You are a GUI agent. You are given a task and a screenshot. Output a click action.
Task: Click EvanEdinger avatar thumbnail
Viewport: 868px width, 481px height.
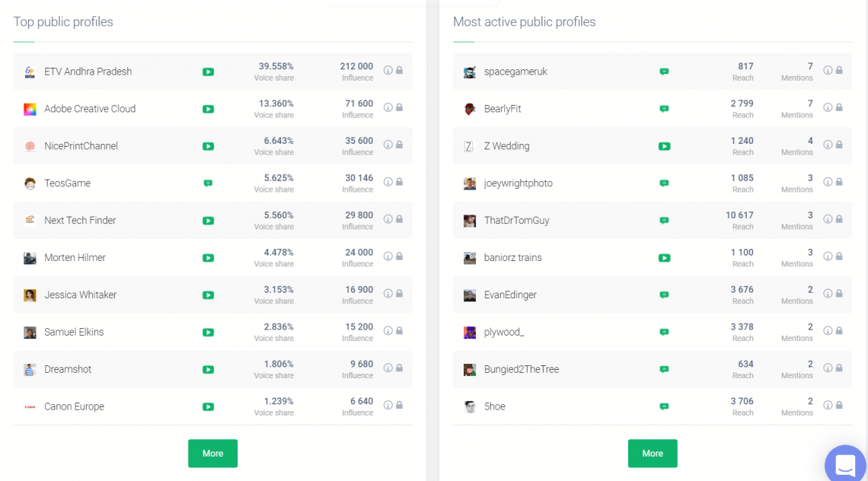[x=470, y=295]
